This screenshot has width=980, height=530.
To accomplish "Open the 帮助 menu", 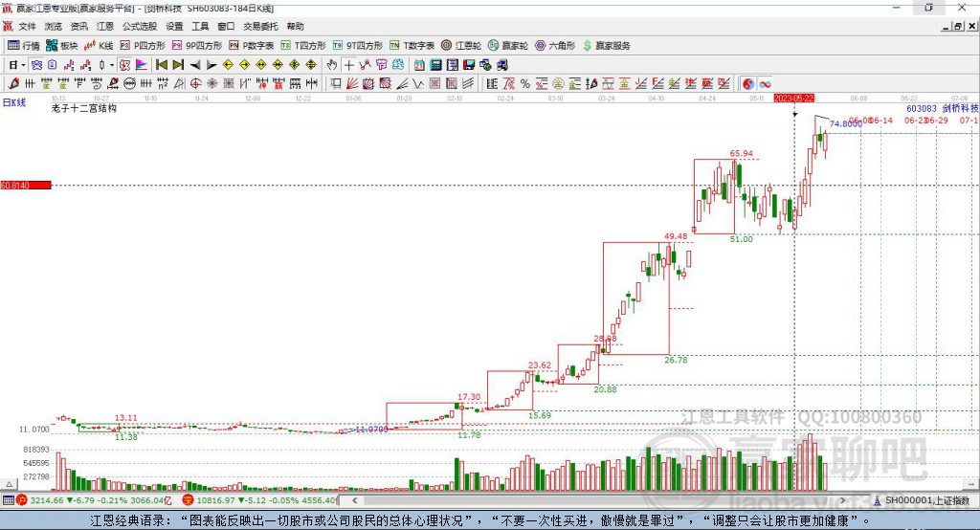I will coord(295,26).
